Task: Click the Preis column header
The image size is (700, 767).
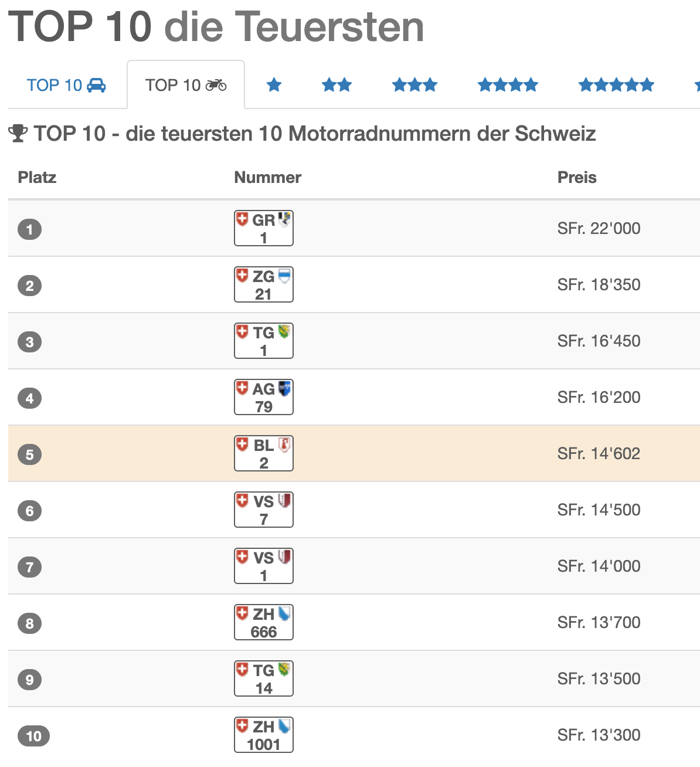Action: pyautogui.click(x=576, y=178)
